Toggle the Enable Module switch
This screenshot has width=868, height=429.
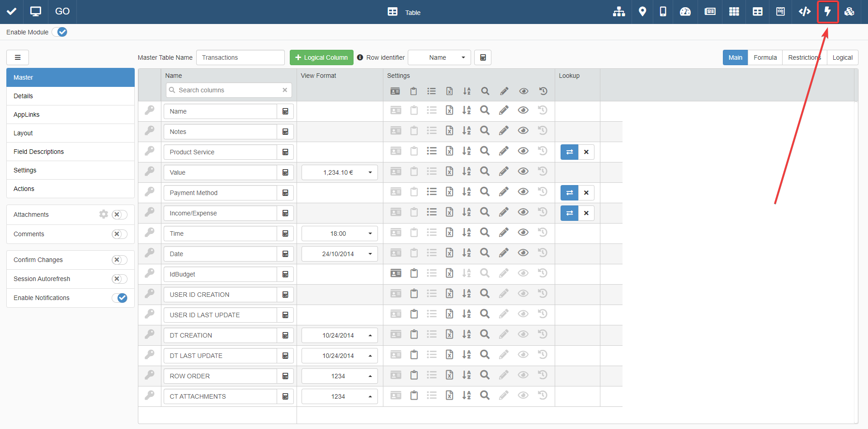pyautogui.click(x=60, y=32)
